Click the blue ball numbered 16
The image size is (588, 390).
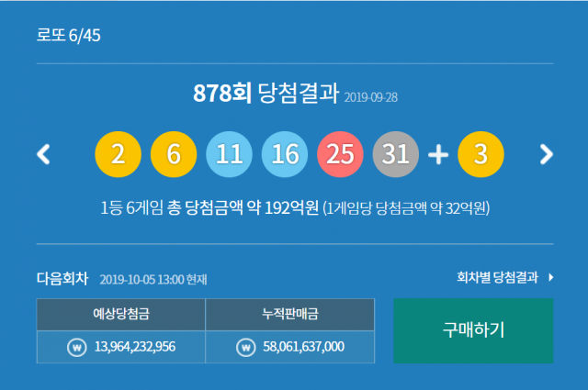[x=285, y=154]
